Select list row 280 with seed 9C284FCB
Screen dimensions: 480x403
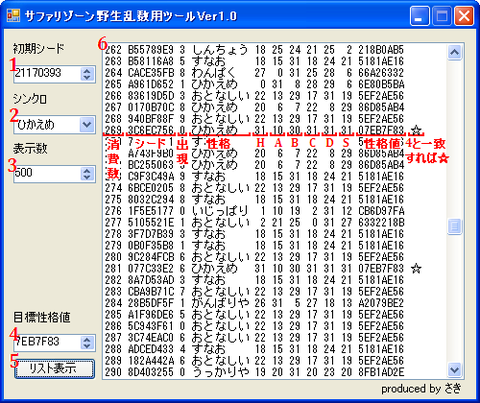(x=254, y=257)
